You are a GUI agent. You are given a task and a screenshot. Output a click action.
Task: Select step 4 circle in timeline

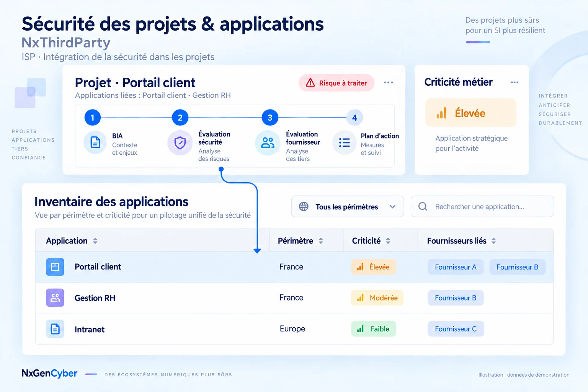pyautogui.click(x=354, y=118)
